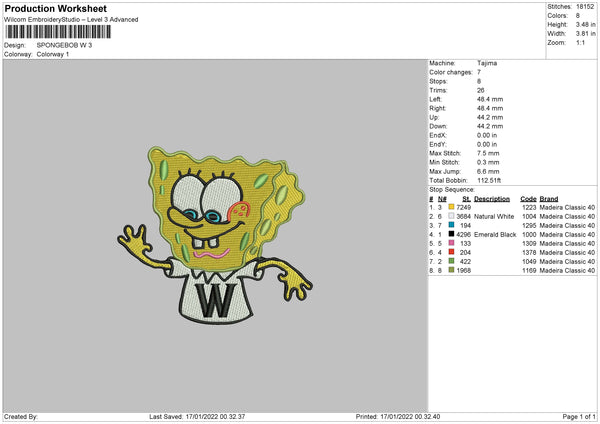This screenshot has width=600, height=424.
Task: Click the 'Colorway 1' value
Action: click(x=53, y=54)
